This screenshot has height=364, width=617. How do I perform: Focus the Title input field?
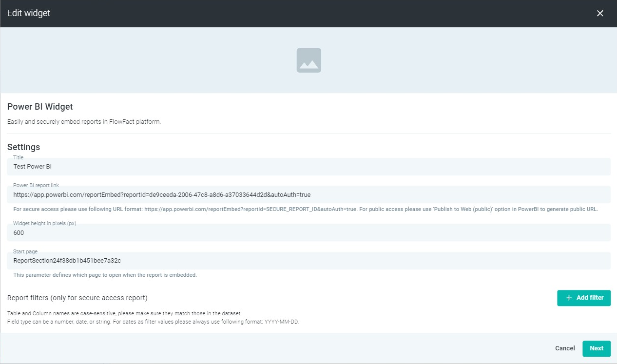click(309, 167)
